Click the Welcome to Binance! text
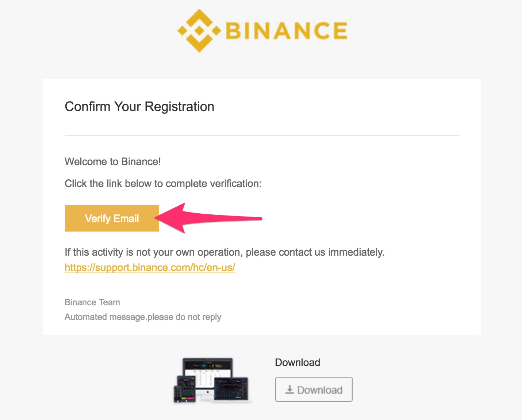522x420 pixels. coord(113,161)
